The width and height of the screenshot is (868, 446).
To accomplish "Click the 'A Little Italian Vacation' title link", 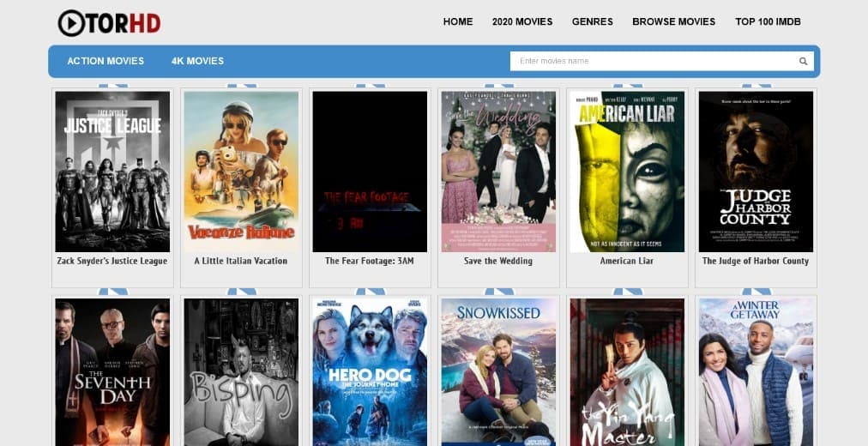I will [241, 261].
